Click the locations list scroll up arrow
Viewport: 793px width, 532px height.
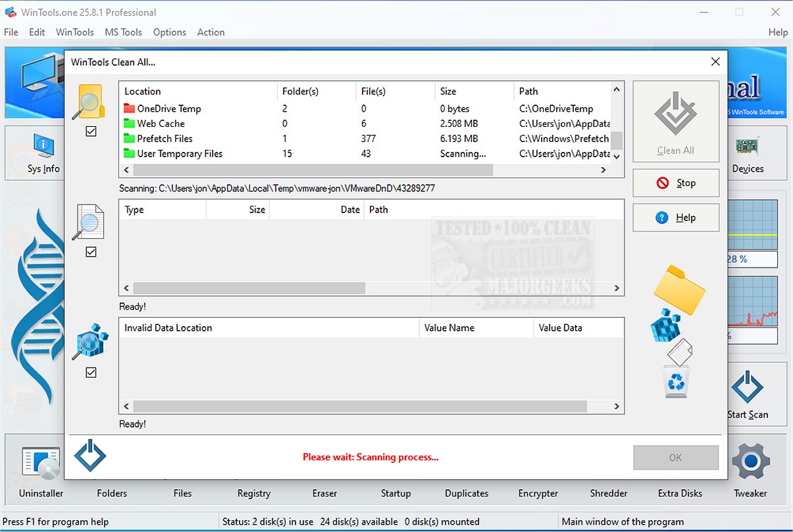(x=617, y=89)
